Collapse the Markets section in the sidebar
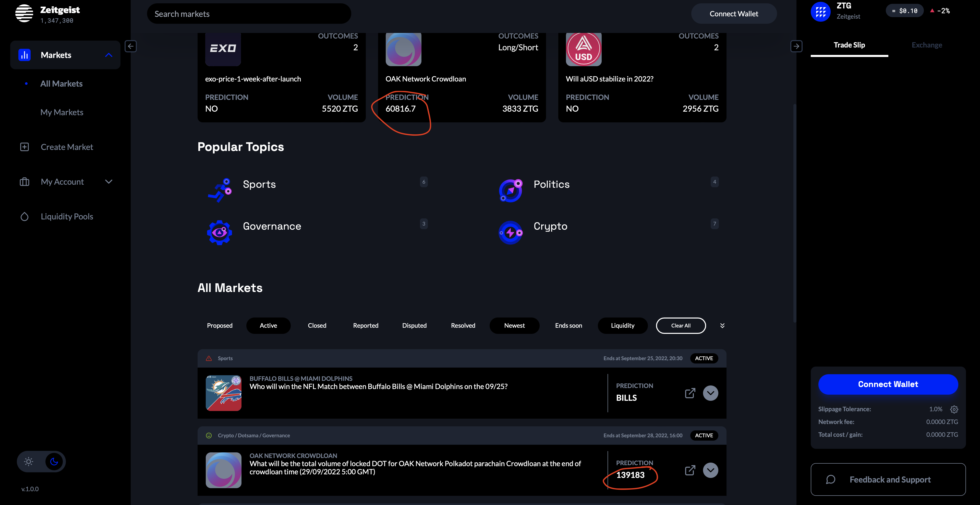 coord(109,55)
